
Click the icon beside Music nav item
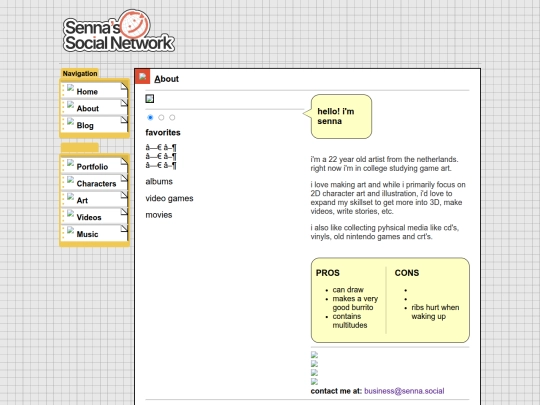point(71,231)
